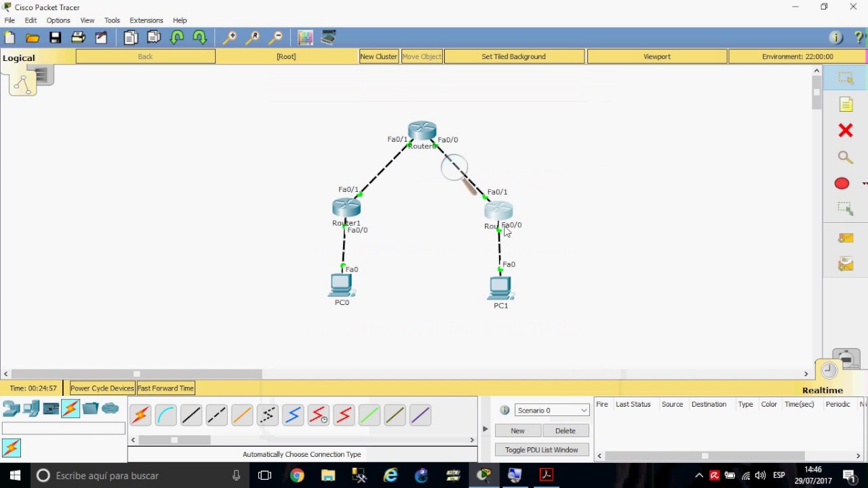Image resolution: width=868 pixels, height=488 pixels.
Task: Open a file with the folder icon
Action: [x=32, y=38]
